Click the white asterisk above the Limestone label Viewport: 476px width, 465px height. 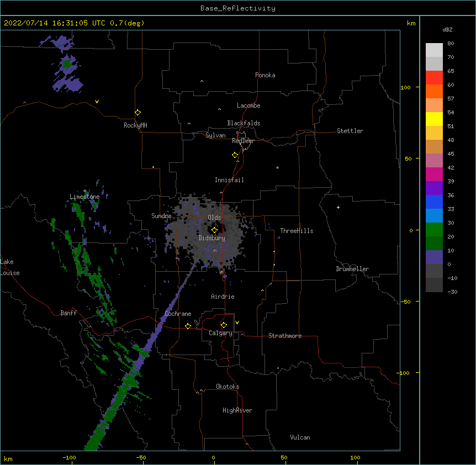coord(85,191)
